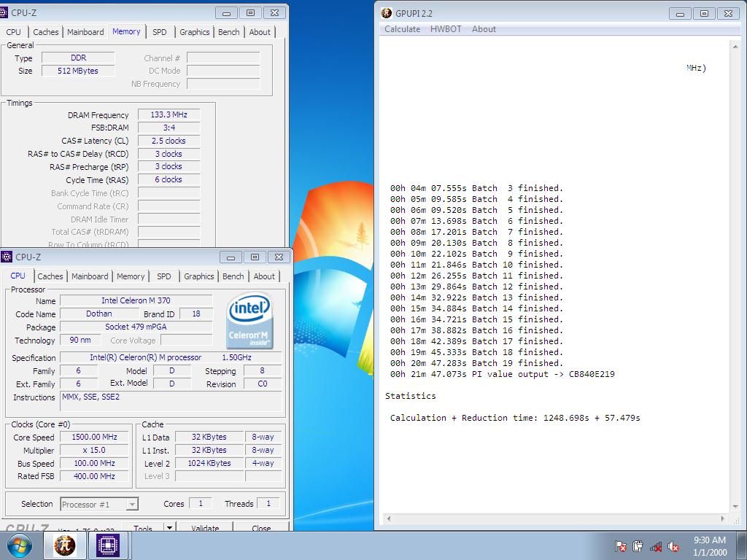The image size is (747, 560).
Task: Switch to Caches tab in upper CPU-Z
Action: click(x=46, y=32)
